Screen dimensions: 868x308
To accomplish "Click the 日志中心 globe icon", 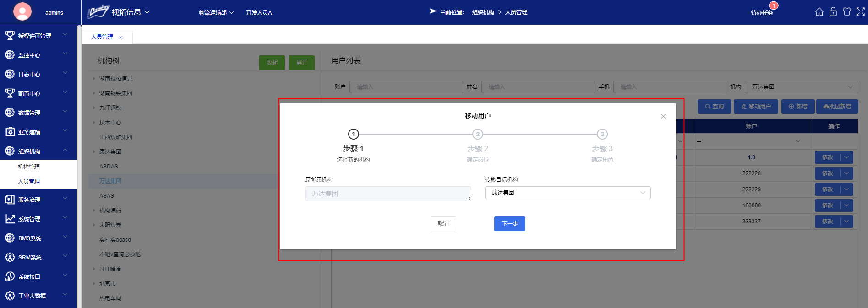I will pyautogui.click(x=10, y=74).
